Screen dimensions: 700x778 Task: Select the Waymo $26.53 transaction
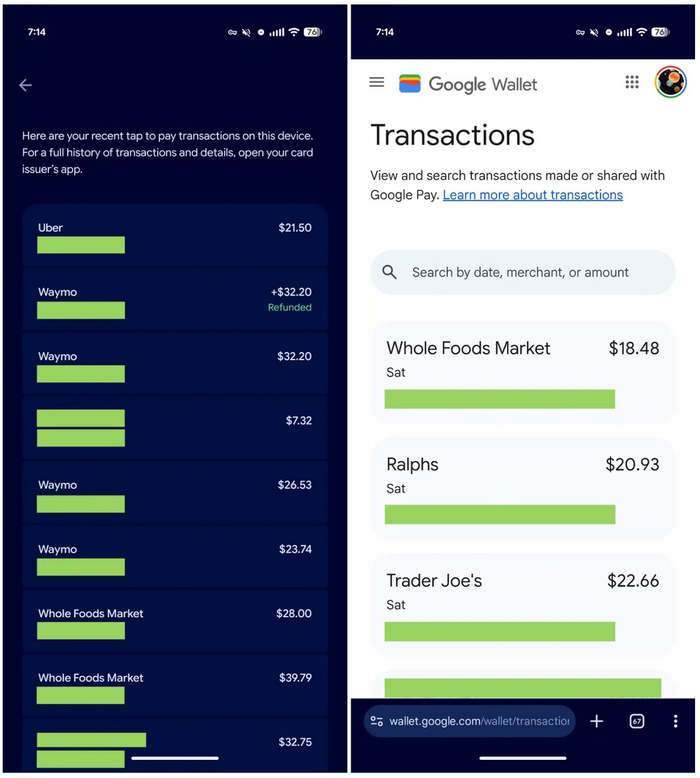(175, 493)
